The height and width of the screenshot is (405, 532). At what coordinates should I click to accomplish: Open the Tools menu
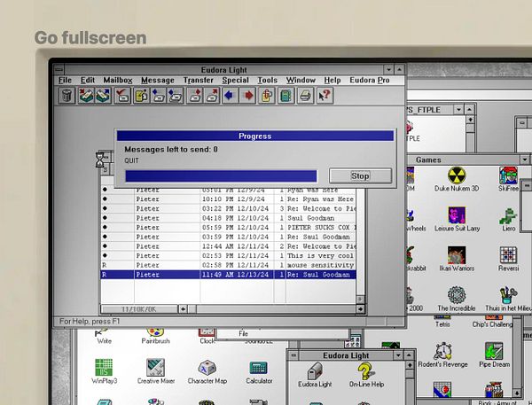tap(267, 80)
